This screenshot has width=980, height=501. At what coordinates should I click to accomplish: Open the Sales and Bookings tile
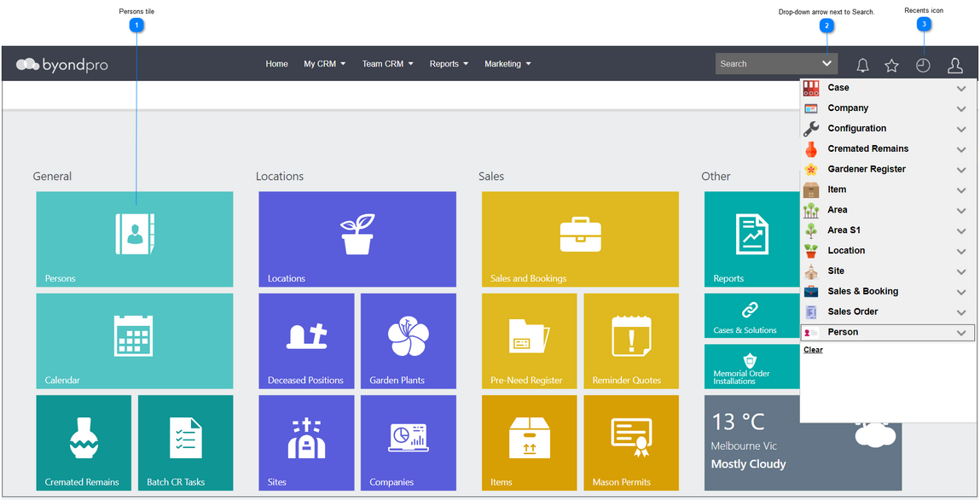click(x=580, y=239)
